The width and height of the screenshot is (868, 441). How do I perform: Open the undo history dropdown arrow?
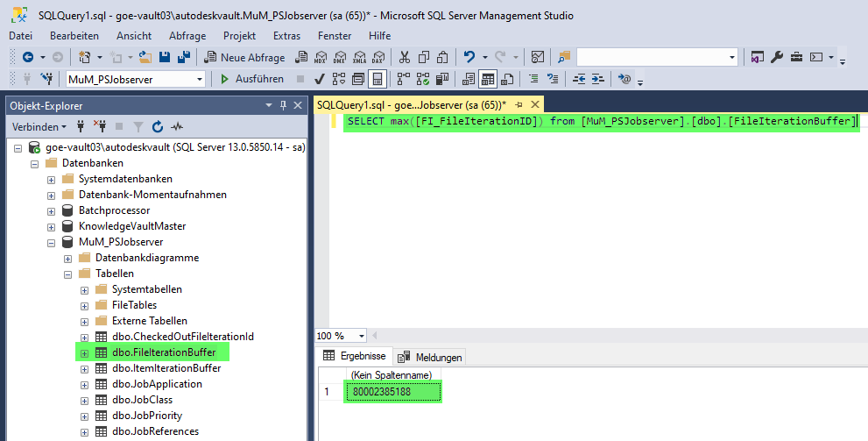[x=485, y=57]
